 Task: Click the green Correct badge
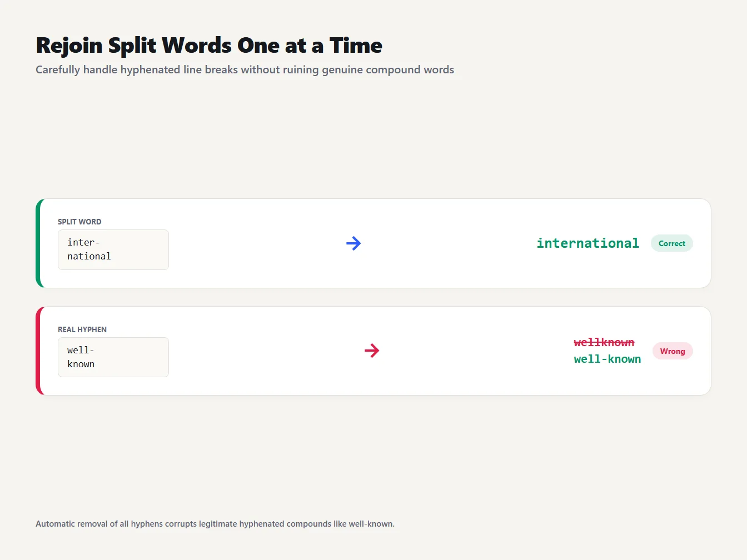[x=671, y=243]
